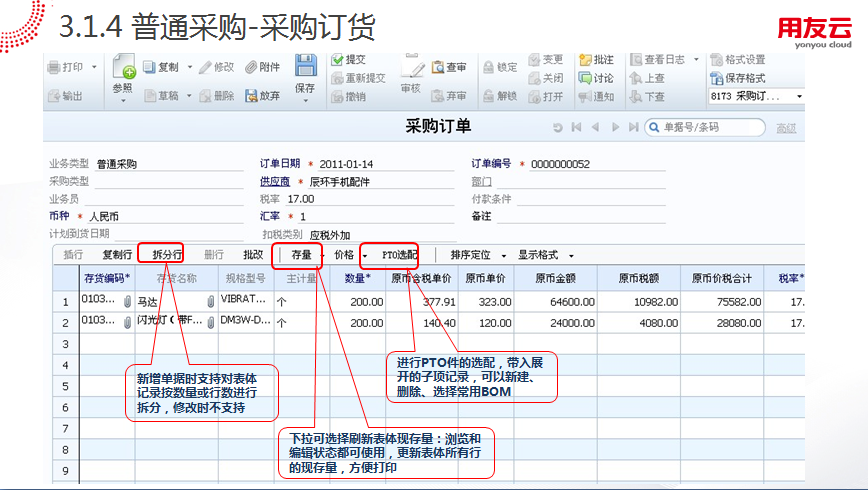868x490 pixels.
Task: Open the 查看日志 dropdown arrow
Action: 696,59
